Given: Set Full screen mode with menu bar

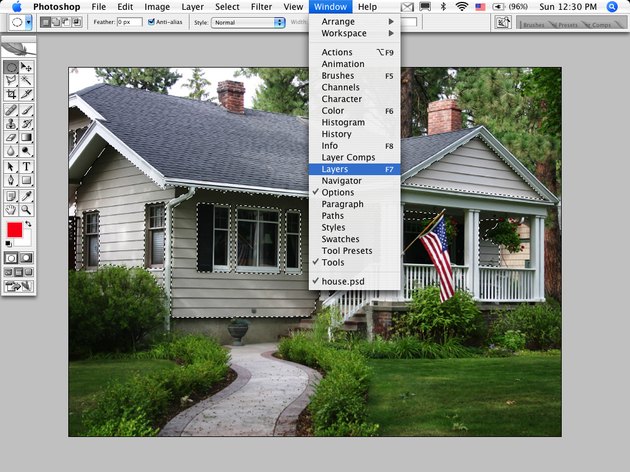Looking at the screenshot, I should [x=18, y=272].
